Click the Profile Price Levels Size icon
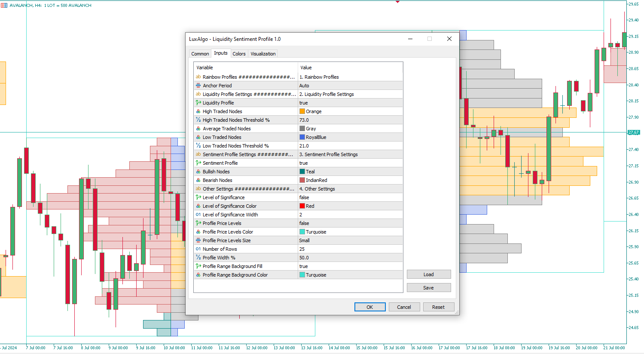 198,240
